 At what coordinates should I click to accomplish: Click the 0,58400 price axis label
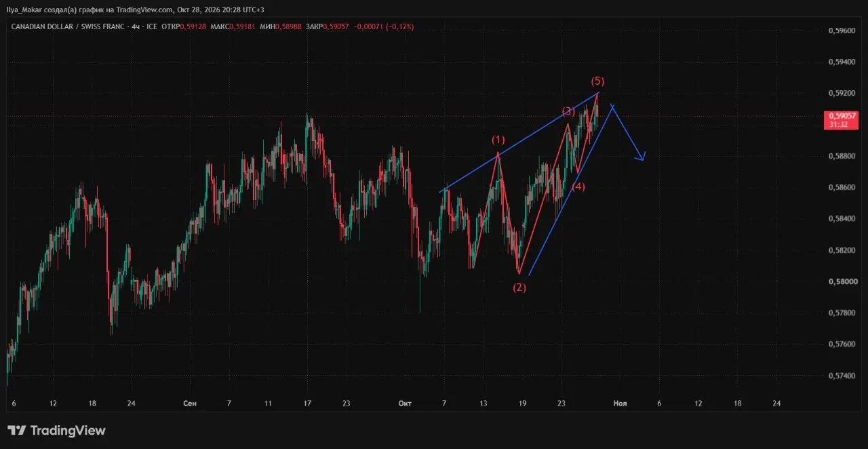point(842,218)
